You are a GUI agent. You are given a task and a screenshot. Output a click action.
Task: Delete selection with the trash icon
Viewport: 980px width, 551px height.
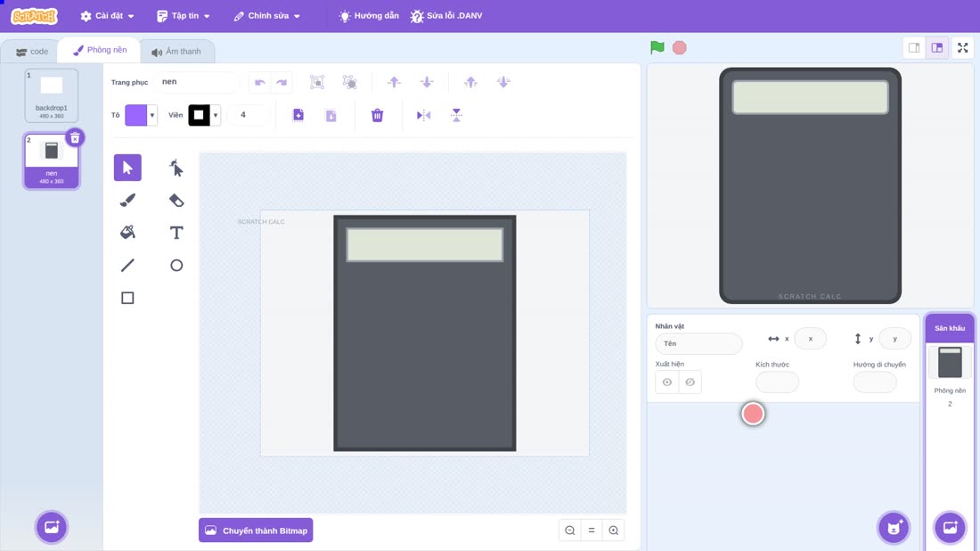coord(377,115)
